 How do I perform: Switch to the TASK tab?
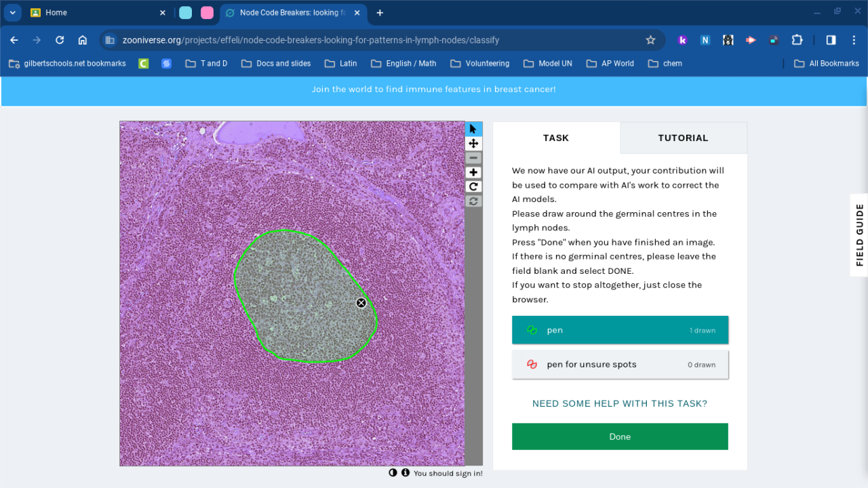(x=556, y=138)
